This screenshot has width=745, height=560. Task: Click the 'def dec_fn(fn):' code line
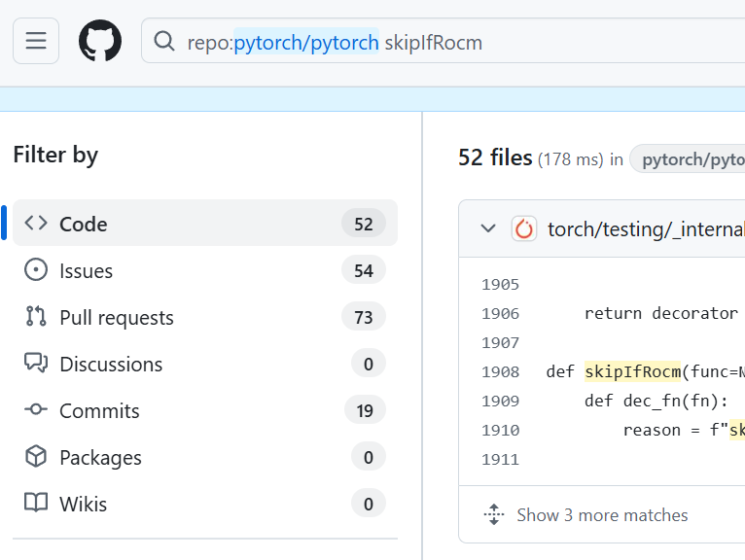click(656, 401)
